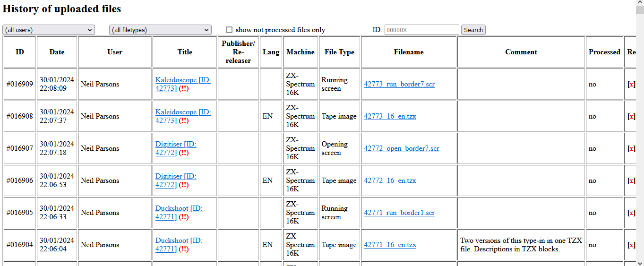644x266 pixels.
Task: Click the red x for upload #016908
Action: (x=631, y=116)
